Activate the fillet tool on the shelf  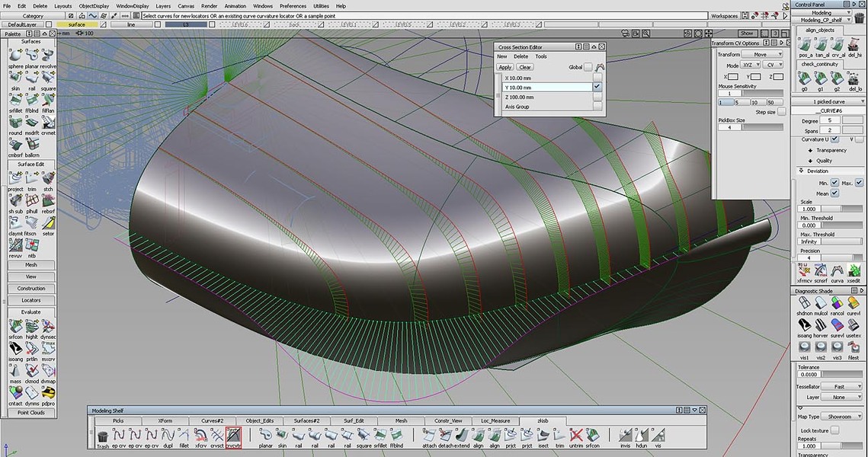pyautogui.click(x=184, y=436)
